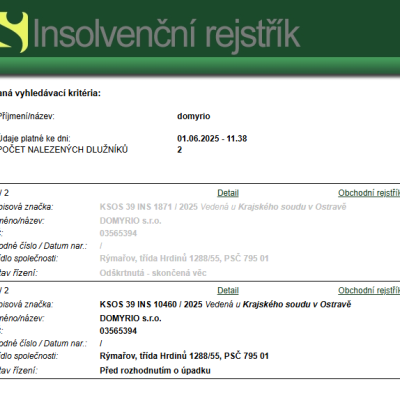
Task: Select case number KSOS 39 INS 1871 / 2025
Action: [x=149, y=207]
